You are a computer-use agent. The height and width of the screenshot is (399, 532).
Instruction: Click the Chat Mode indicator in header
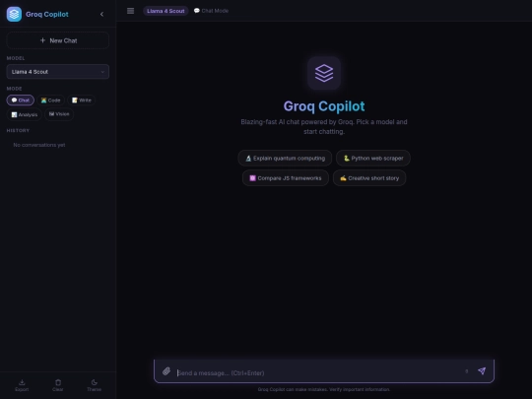[x=211, y=11]
